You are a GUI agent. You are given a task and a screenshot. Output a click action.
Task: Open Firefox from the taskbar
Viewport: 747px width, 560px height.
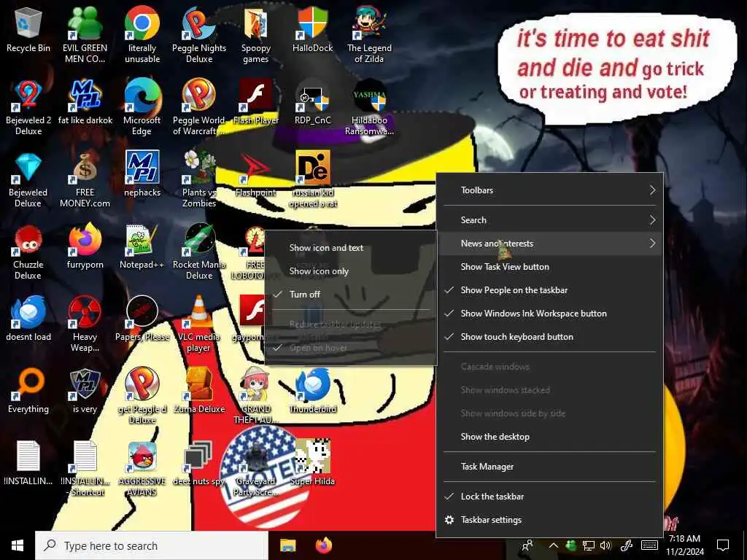pos(324,545)
